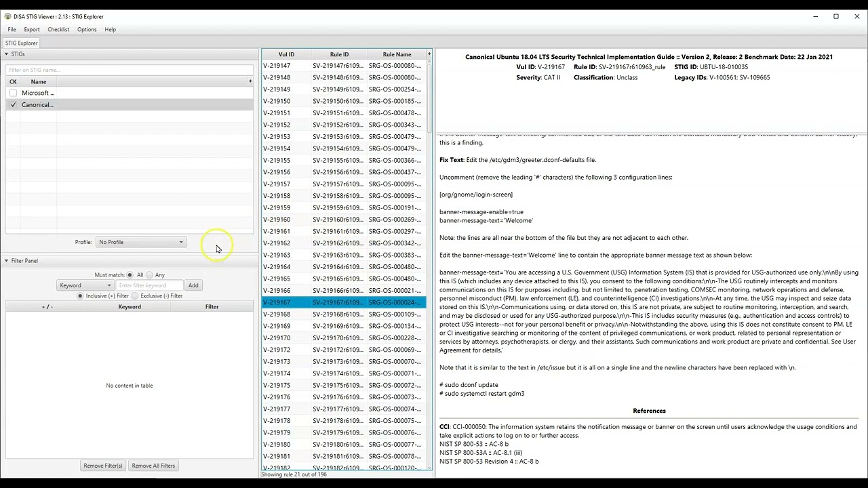Minimize the STIG Viewer window
Screen dimensions: 868x488
click(815, 16)
